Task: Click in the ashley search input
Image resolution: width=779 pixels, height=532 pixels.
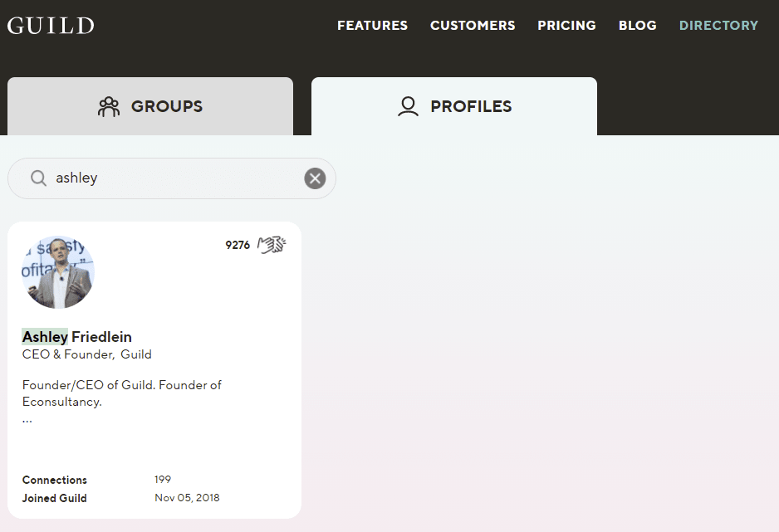Action: tap(174, 178)
